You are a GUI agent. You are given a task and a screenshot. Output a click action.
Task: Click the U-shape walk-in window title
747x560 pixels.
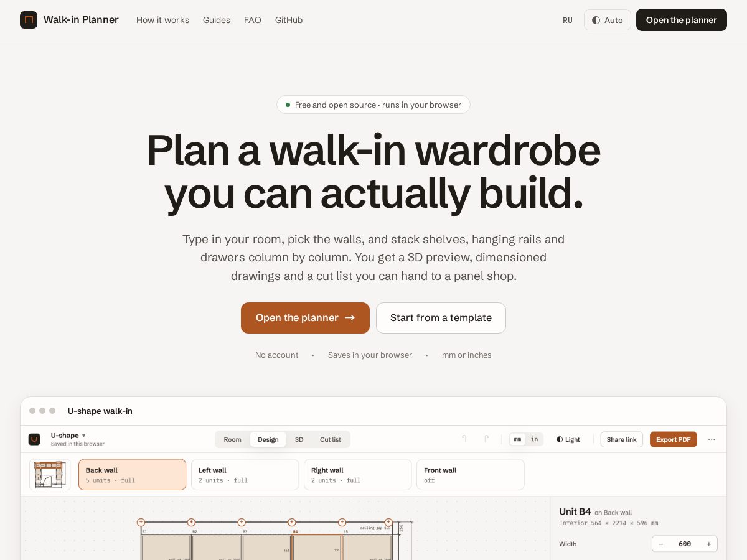tap(100, 411)
